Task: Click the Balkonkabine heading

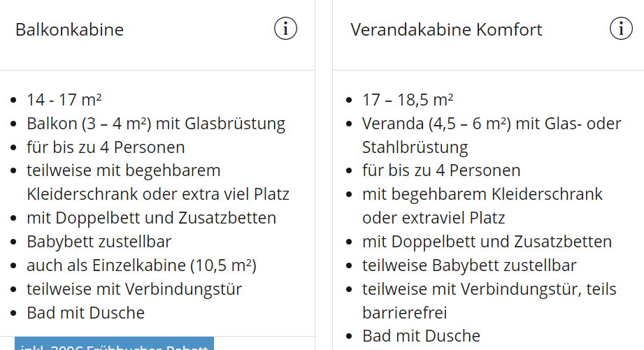Action: tap(69, 30)
